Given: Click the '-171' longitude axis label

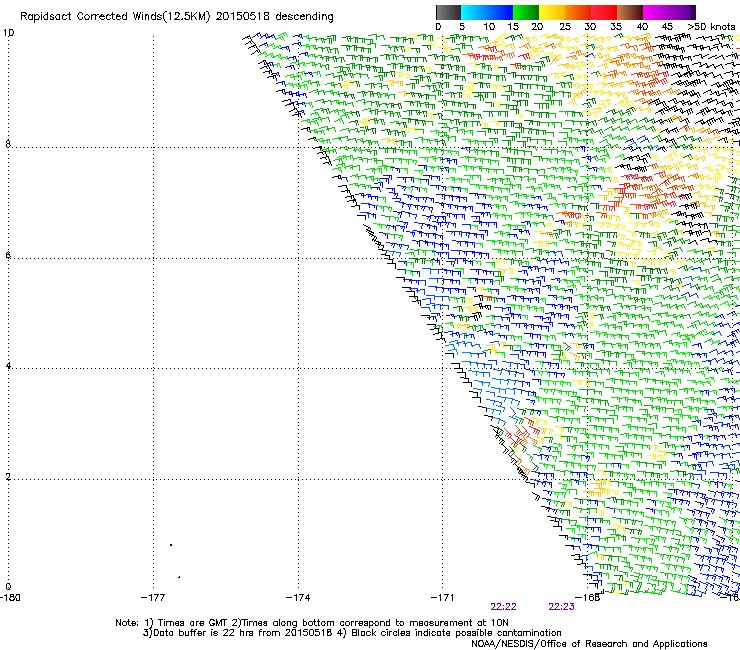Looking at the screenshot, I should pyautogui.click(x=442, y=598).
